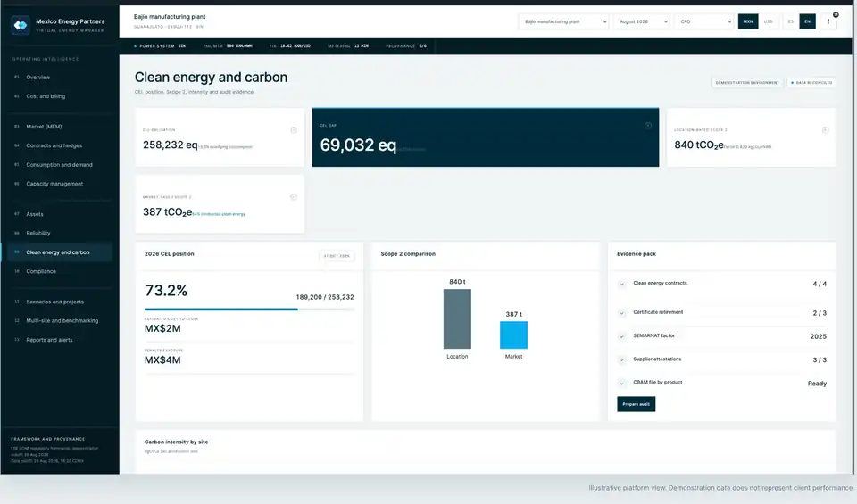Viewport: 857px width, 504px height.
Task: Open Contracts and hedges page
Action: click(x=60, y=145)
